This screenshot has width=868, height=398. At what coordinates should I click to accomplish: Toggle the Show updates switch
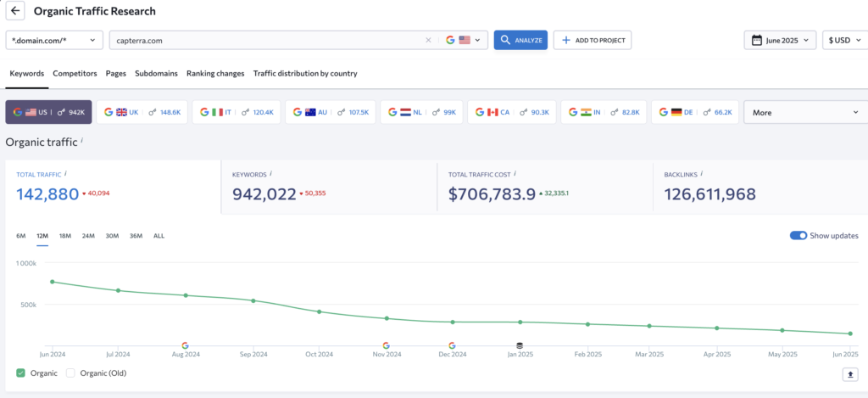point(798,236)
